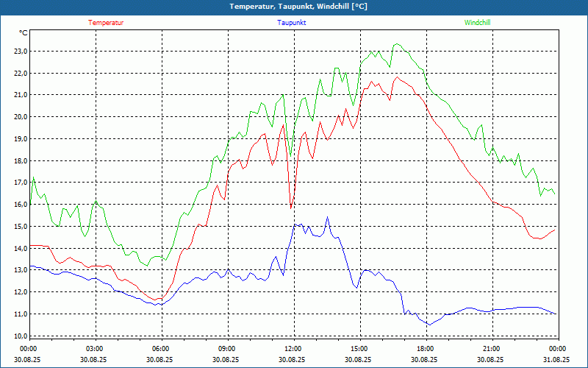Click the '18:00' time label
Image resolution: width=588 pixels, height=368 pixels.
(424, 349)
